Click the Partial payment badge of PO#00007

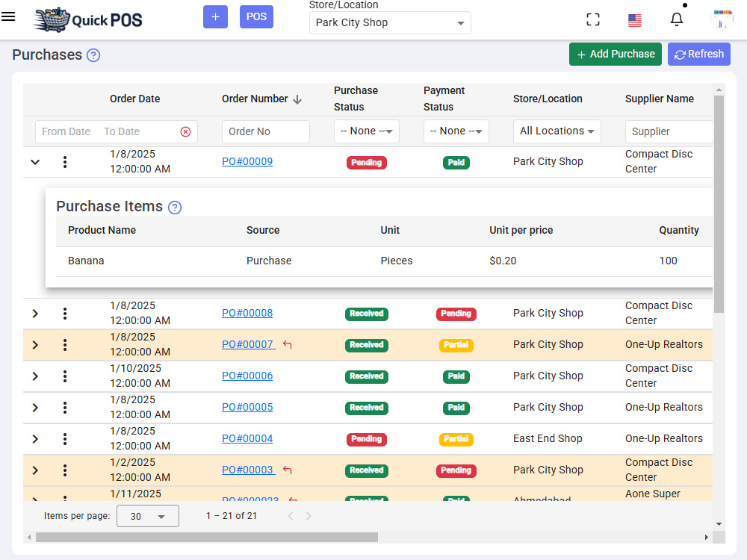pyautogui.click(x=456, y=345)
